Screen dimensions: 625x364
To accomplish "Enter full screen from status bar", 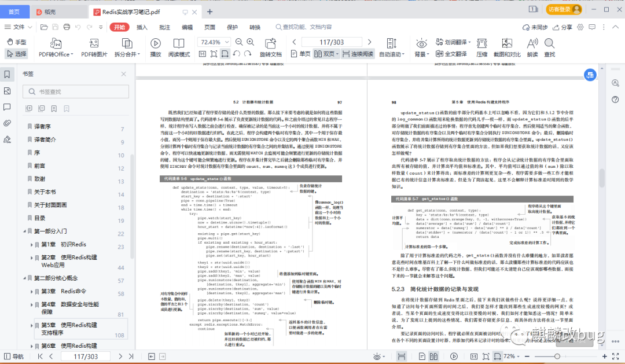I will click(x=615, y=356).
